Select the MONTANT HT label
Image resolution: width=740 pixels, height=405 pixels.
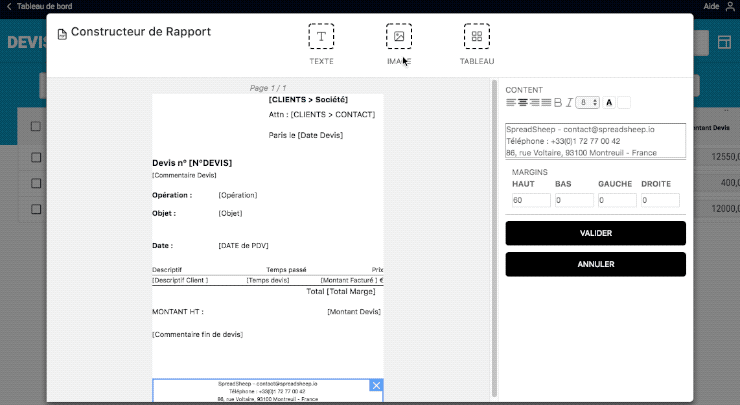[178, 312]
